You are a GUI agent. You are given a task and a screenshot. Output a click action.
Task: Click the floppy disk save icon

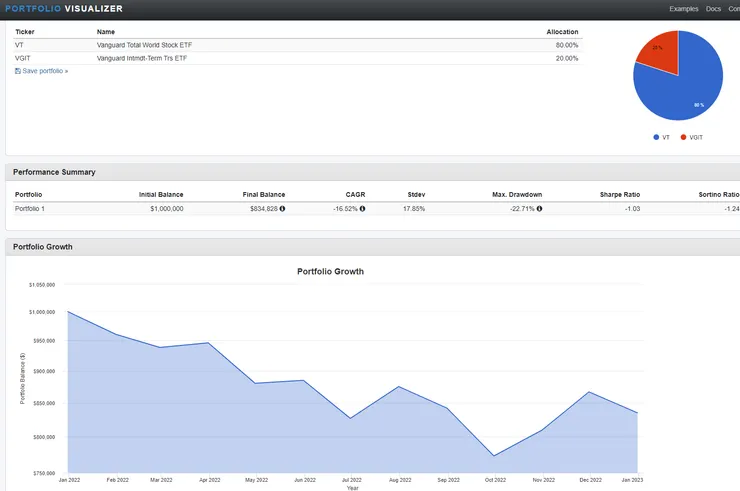tap(18, 71)
